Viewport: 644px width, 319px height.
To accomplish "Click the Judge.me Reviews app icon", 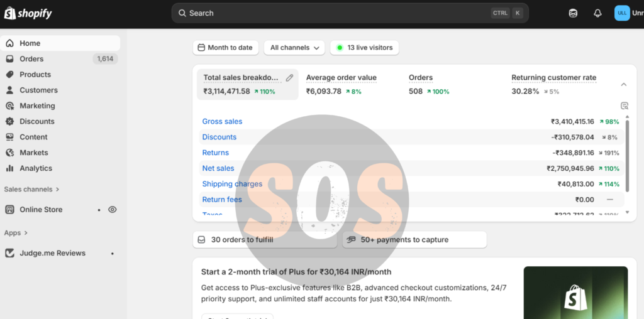I will [9, 253].
